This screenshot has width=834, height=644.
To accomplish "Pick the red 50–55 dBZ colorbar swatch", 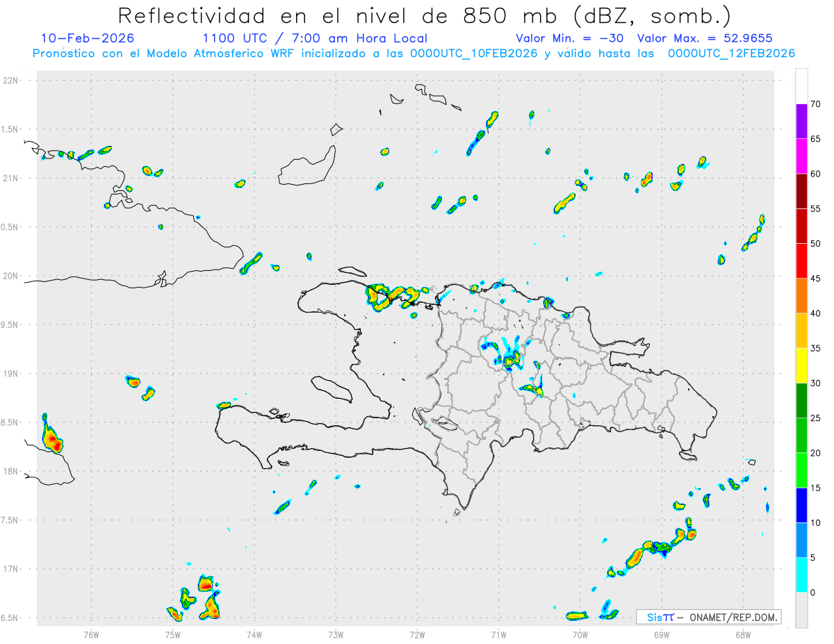I will click(801, 226).
